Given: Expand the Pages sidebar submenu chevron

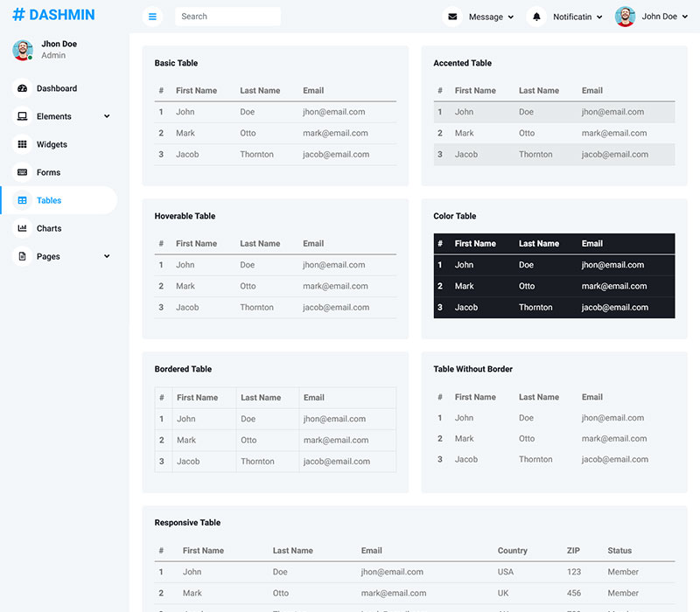Looking at the screenshot, I should click(x=107, y=256).
